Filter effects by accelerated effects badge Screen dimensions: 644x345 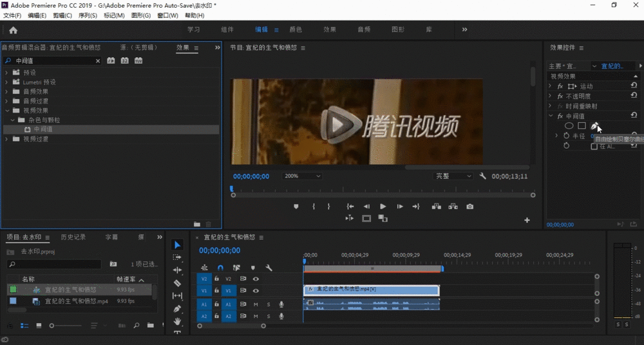tap(111, 61)
